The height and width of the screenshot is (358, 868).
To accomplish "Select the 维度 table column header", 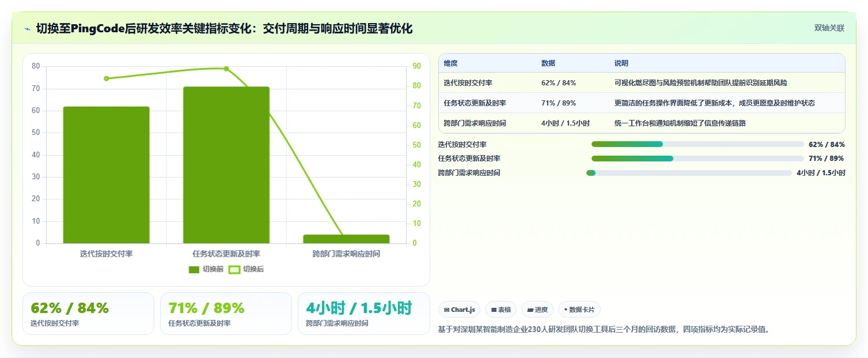I will point(451,63).
